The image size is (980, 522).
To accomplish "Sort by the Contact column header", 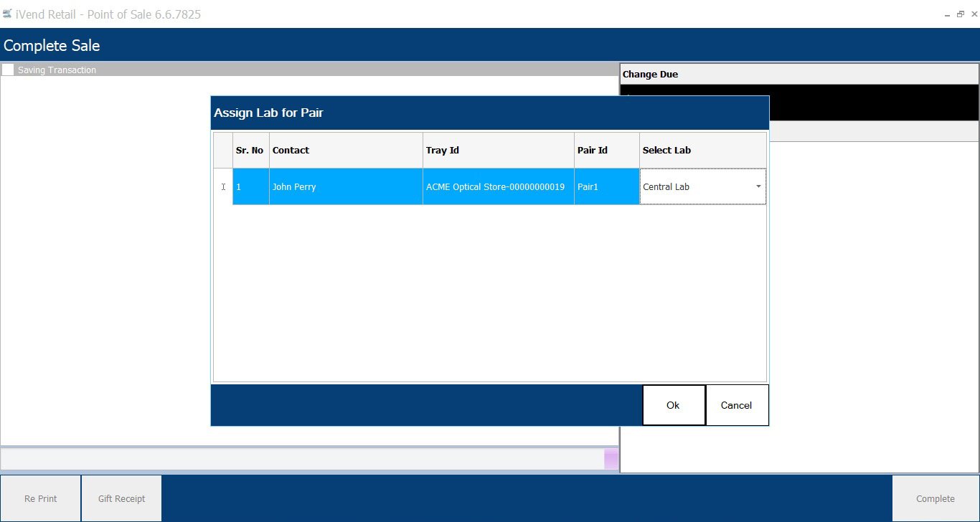I will (345, 151).
